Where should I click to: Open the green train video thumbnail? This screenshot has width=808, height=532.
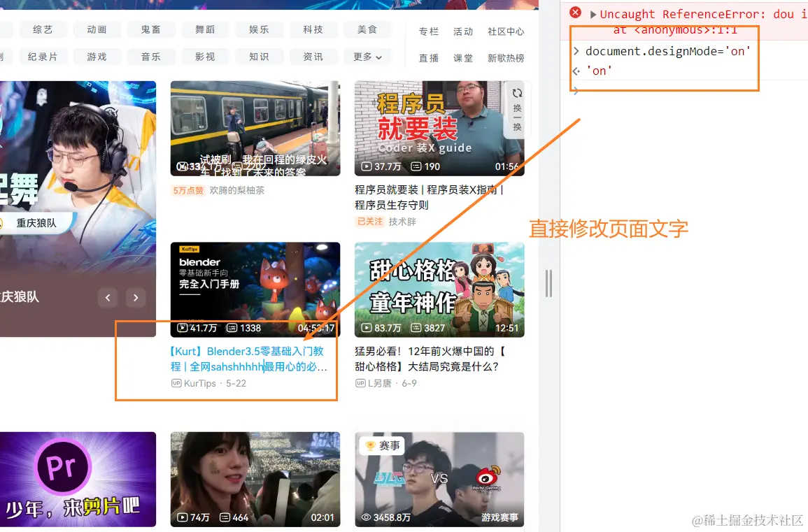255,128
